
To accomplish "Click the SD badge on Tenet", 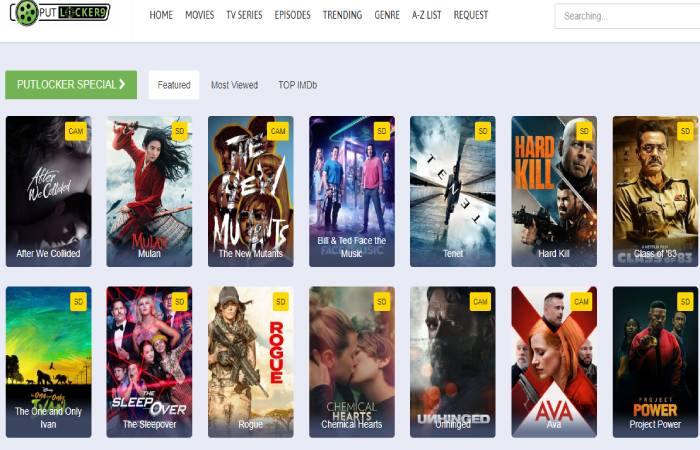I will click(x=483, y=131).
